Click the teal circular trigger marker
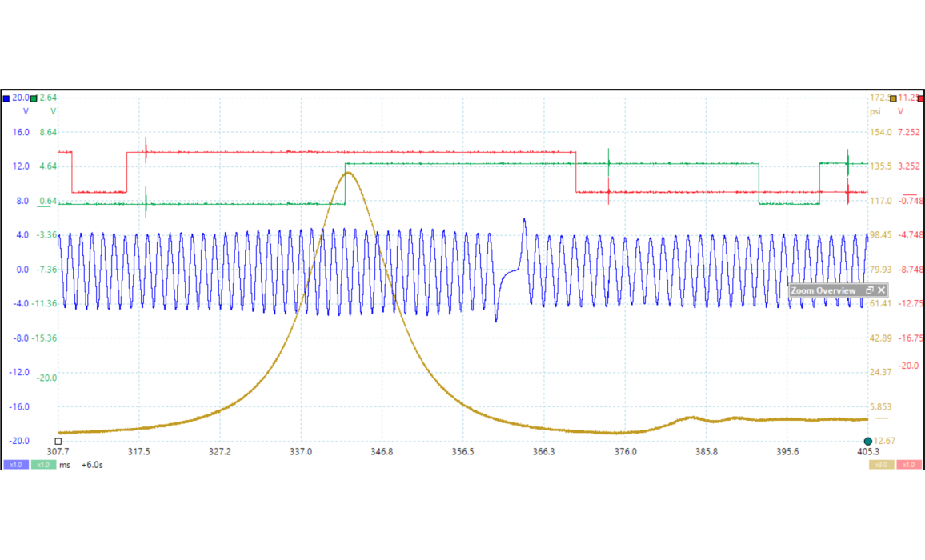 click(x=867, y=441)
